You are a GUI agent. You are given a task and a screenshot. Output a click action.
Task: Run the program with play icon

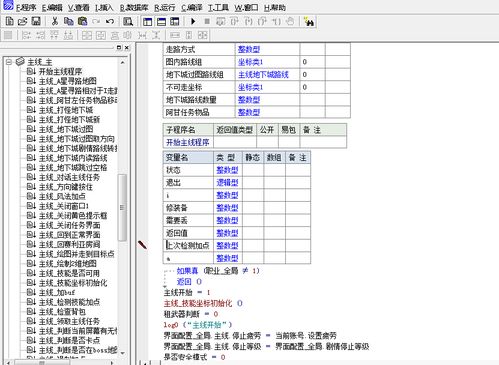tap(193, 22)
